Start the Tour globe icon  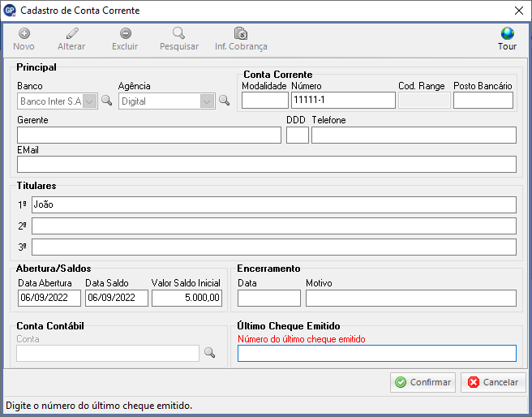507,33
